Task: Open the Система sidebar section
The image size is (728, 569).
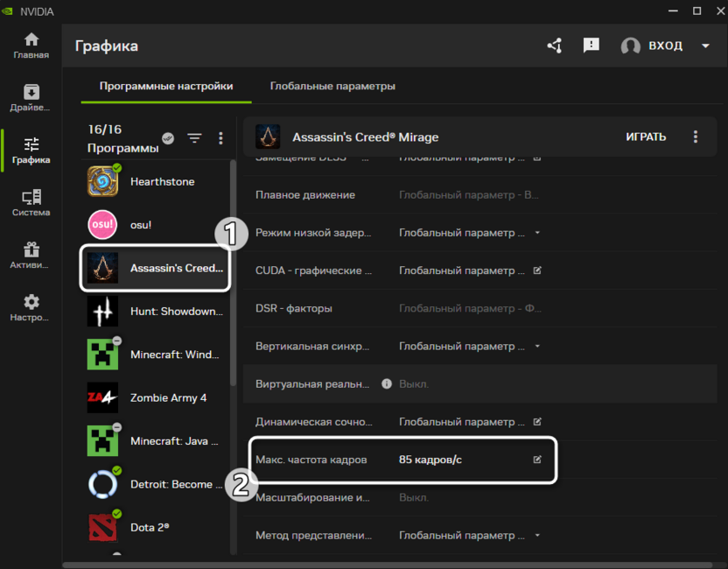Action: point(31,203)
